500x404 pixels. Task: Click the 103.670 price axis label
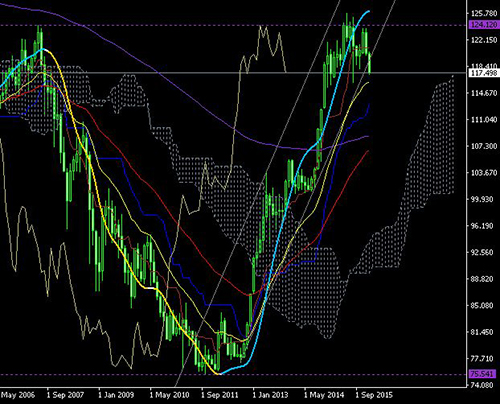coord(484,173)
